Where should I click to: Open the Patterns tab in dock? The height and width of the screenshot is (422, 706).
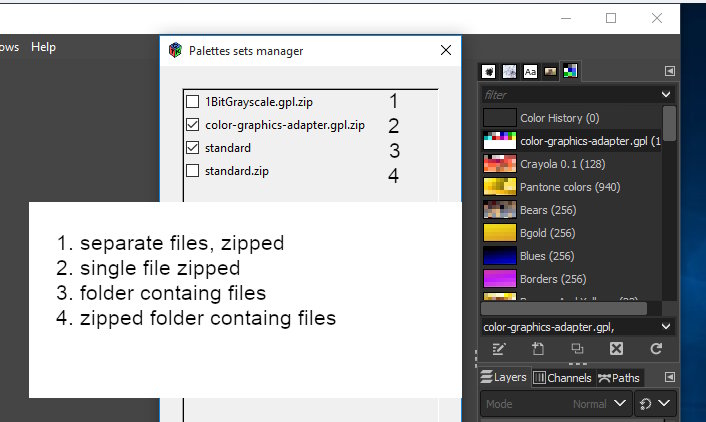509,71
